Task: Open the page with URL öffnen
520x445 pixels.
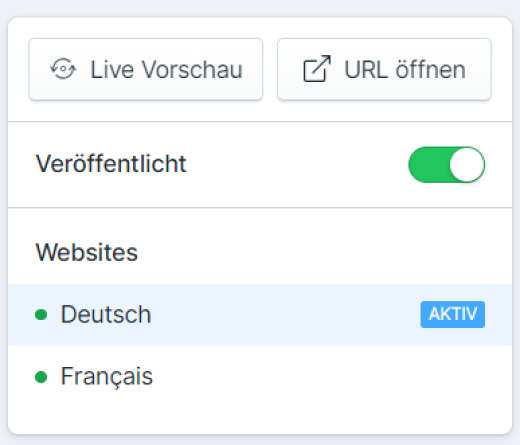Action: [x=384, y=69]
